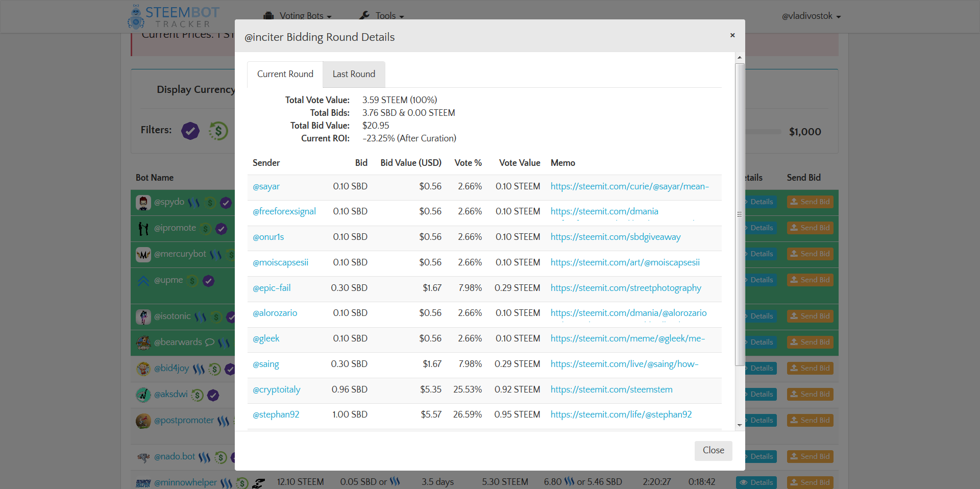Open the steemit.com/art/@moiscapsesii memo link
Image resolution: width=980 pixels, height=489 pixels.
pos(625,263)
